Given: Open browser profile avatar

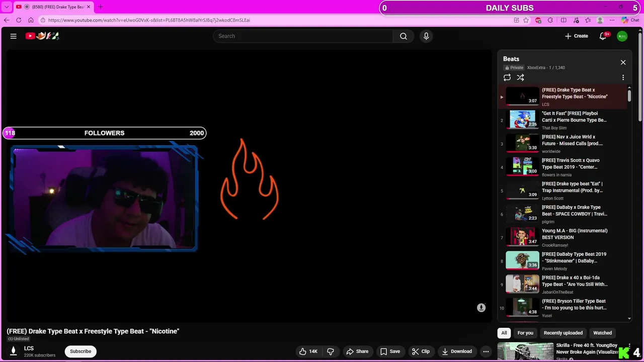Looking at the screenshot, I should (600, 20).
